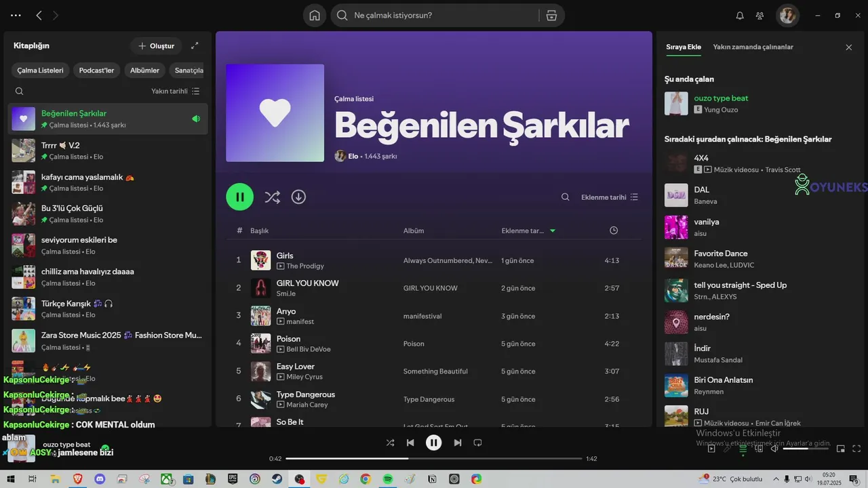Pause playlist with large green button
Screen dimensions: 868x488
coord(240,197)
